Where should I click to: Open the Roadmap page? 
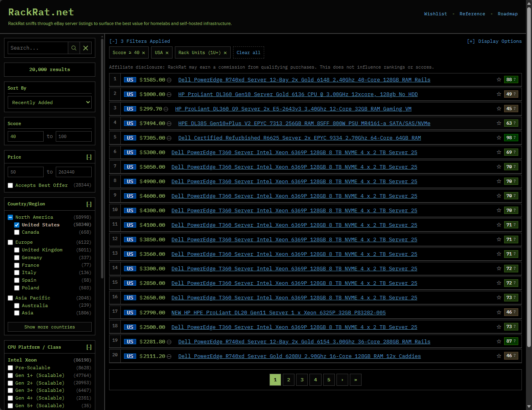pyautogui.click(x=508, y=14)
